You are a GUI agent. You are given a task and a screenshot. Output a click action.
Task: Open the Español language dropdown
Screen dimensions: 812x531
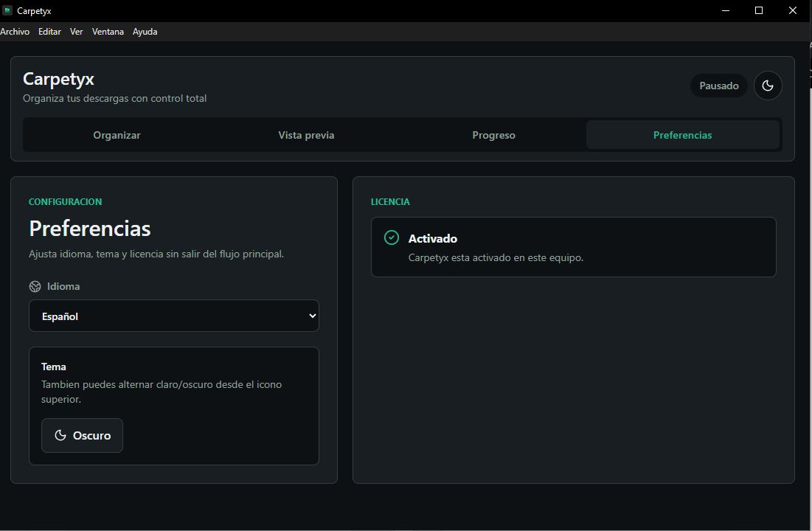click(174, 316)
